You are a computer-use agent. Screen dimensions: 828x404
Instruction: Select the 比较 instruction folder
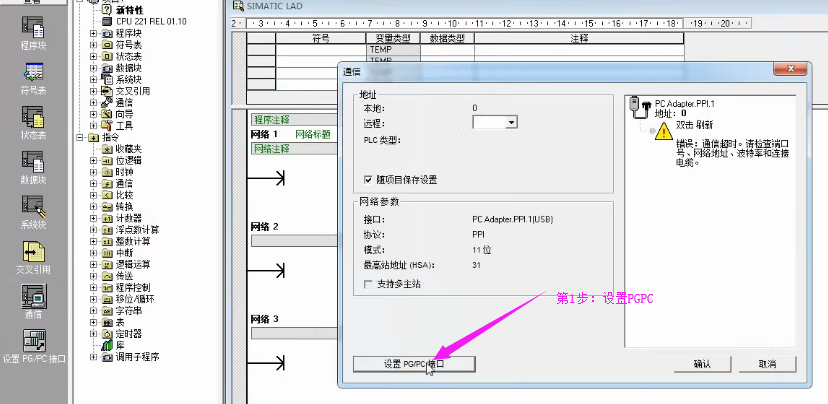[x=124, y=195]
